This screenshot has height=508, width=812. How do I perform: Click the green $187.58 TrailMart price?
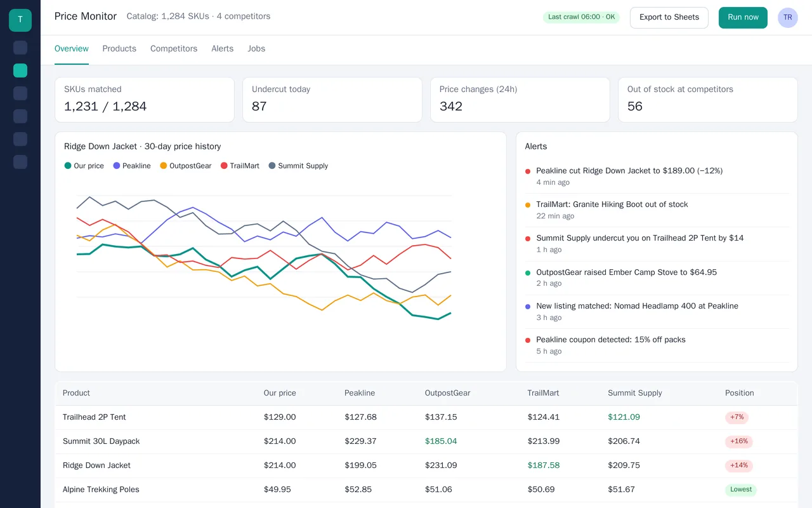(544, 465)
